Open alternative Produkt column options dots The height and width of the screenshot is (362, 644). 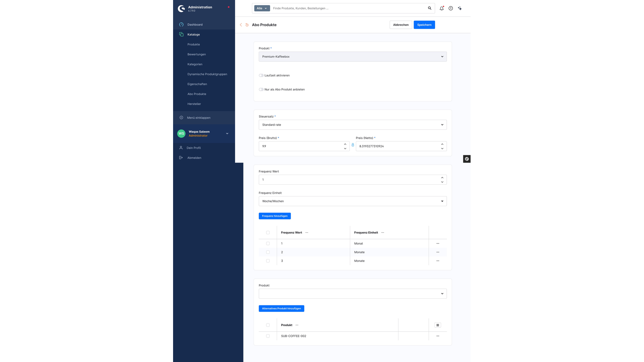click(x=297, y=325)
